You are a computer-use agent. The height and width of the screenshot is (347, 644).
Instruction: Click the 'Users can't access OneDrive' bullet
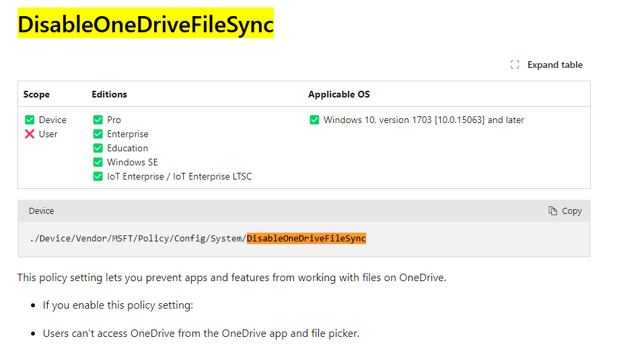[x=201, y=333]
